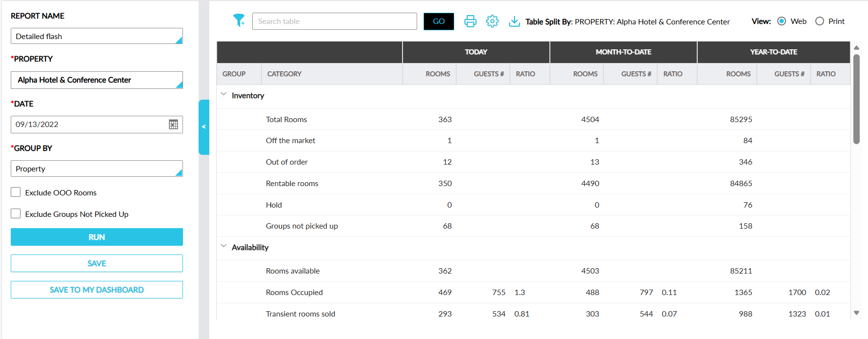This screenshot has height=339, width=868.
Task: Collapse the left filter panel handle
Action: tap(204, 127)
